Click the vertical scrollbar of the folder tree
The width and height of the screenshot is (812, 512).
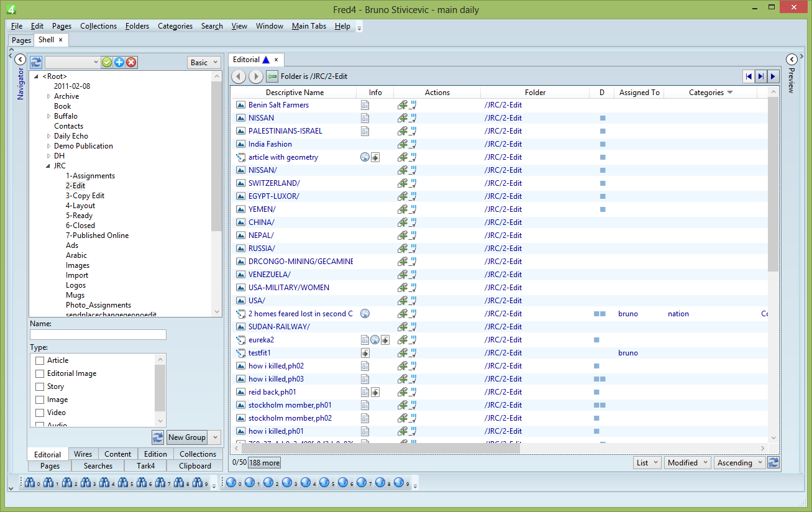click(216, 156)
